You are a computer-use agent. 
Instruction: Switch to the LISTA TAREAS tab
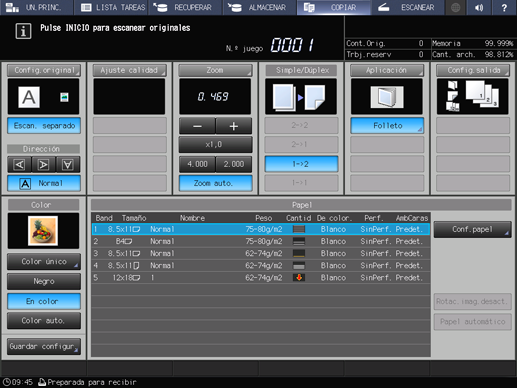tap(111, 7)
